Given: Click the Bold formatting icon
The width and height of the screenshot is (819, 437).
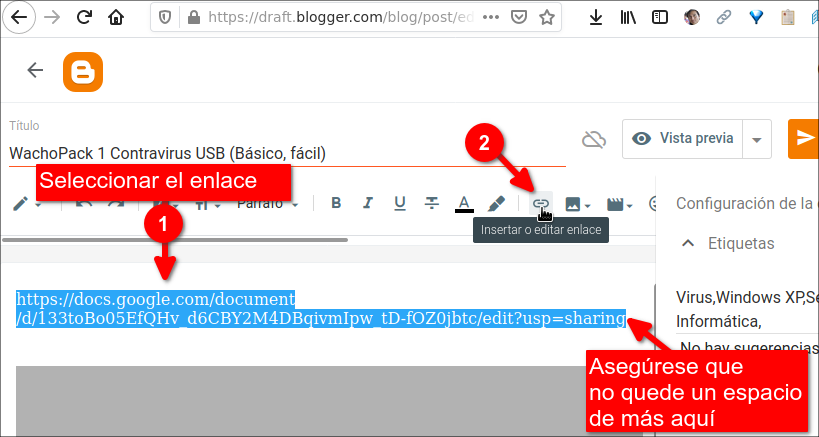Looking at the screenshot, I should point(336,203).
